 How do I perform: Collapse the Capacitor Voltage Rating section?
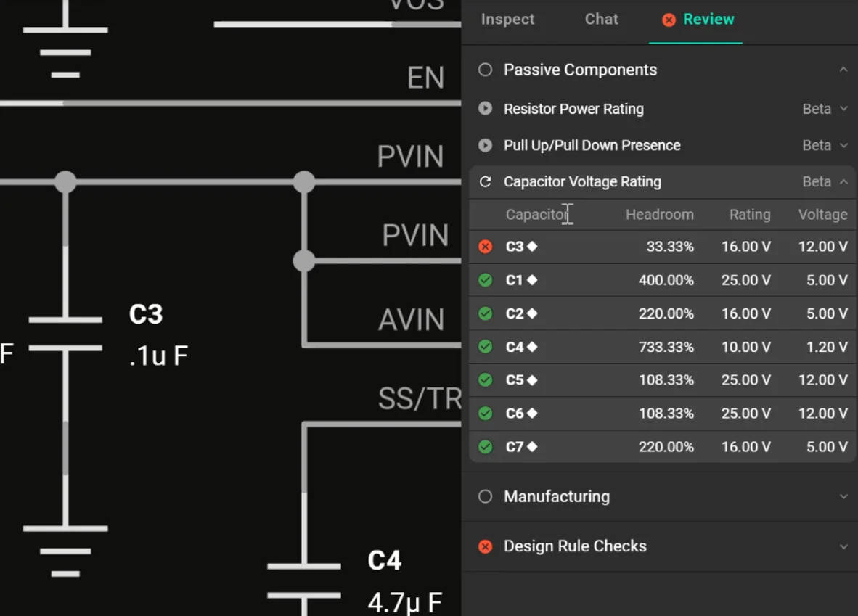(843, 181)
